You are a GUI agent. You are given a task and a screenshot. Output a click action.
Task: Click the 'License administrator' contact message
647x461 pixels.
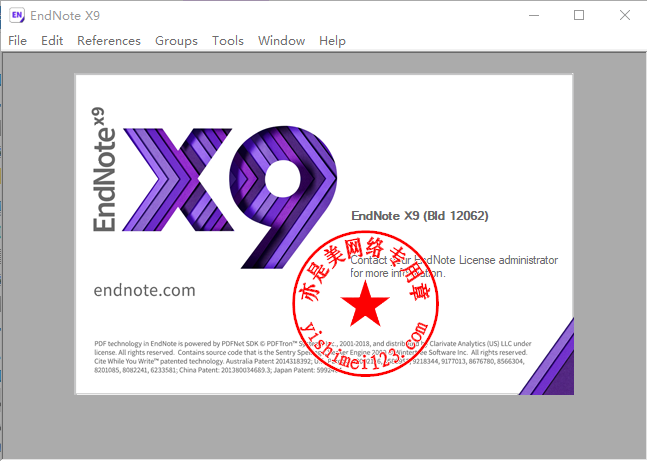(x=454, y=267)
